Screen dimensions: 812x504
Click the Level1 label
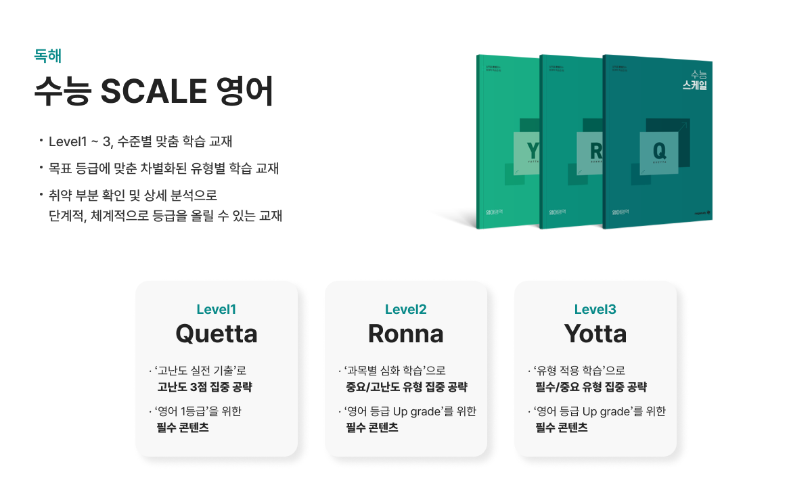coord(217,310)
